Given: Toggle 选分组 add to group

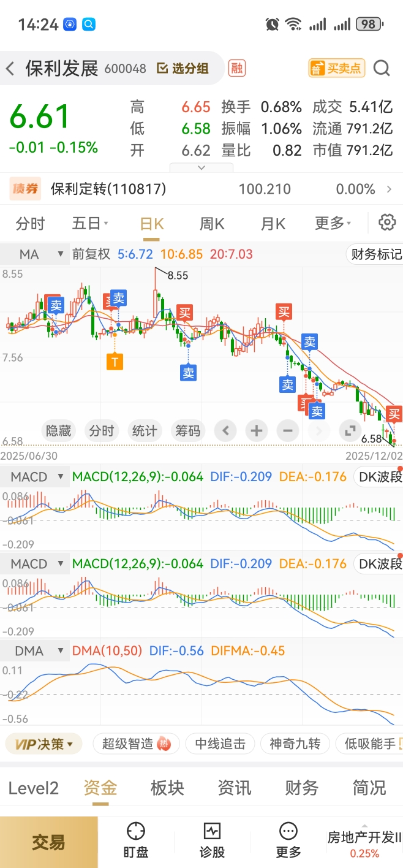Looking at the screenshot, I should pyautogui.click(x=183, y=68).
